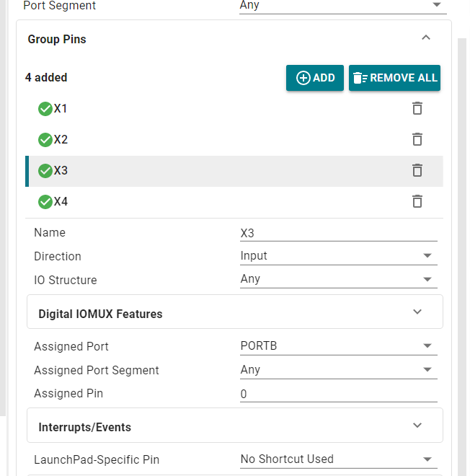The height and width of the screenshot is (476, 470).
Task: Click green check status icon for X1
Action: (45, 109)
